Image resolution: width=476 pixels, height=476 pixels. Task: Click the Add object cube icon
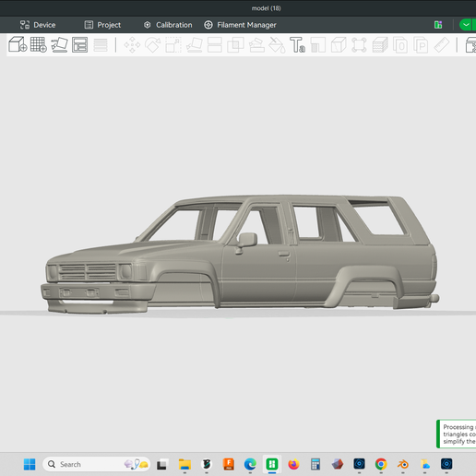point(18,44)
